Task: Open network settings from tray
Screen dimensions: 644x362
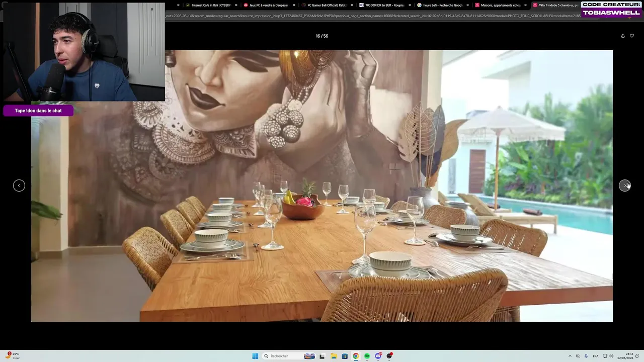Action: (x=605, y=356)
